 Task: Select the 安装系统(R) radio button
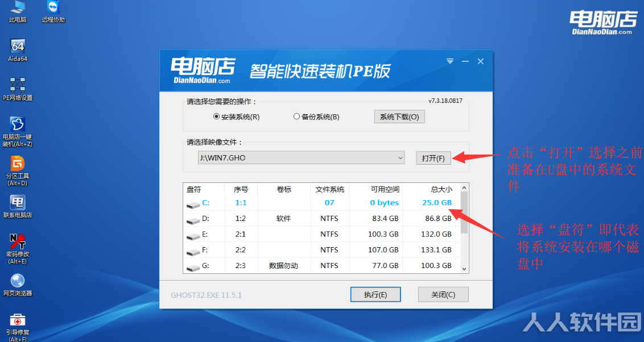pos(216,117)
